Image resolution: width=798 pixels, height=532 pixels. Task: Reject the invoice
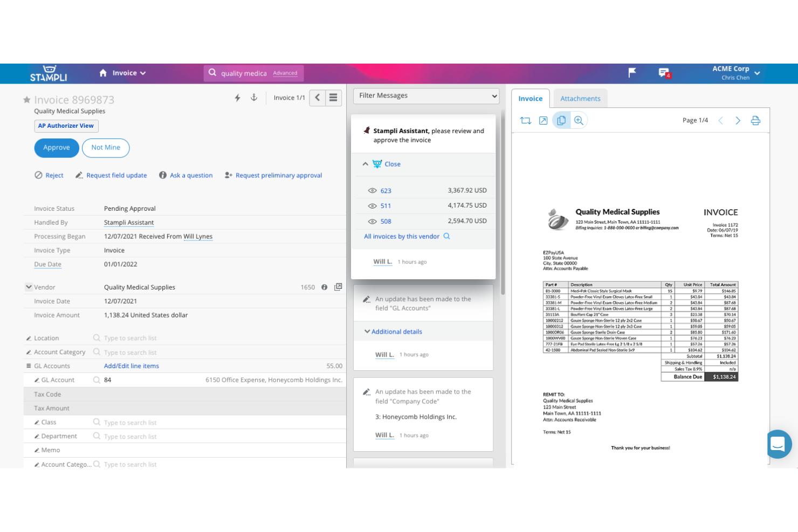(49, 175)
